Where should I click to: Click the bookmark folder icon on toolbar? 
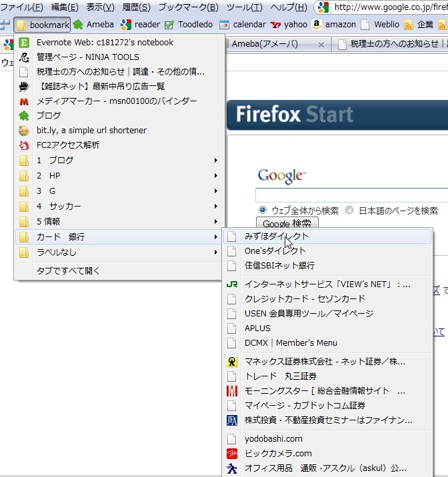click(21, 25)
